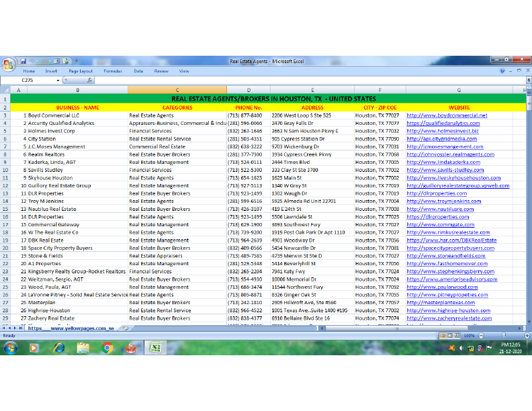Switch to Page Break Preview in the status bar
Screen dimensions: 532x411
coord(457,336)
